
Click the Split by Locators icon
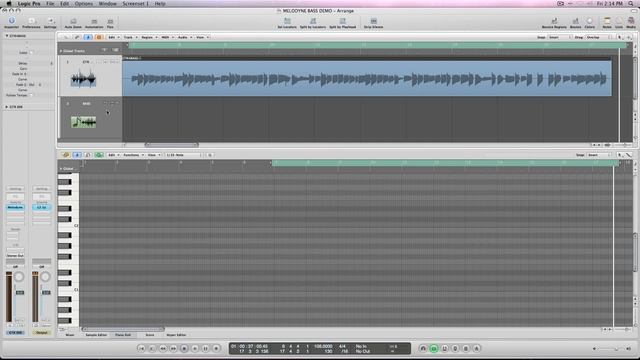(313, 22)
